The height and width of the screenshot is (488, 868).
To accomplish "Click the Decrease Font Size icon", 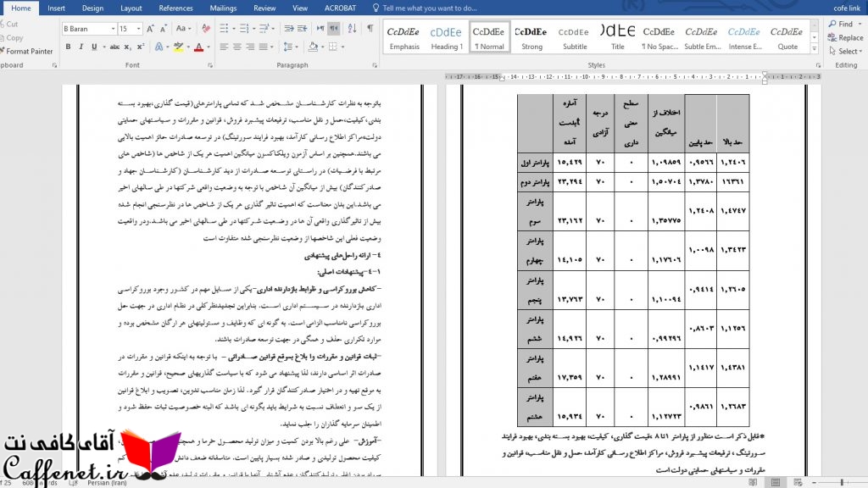I will click(164, 28).
